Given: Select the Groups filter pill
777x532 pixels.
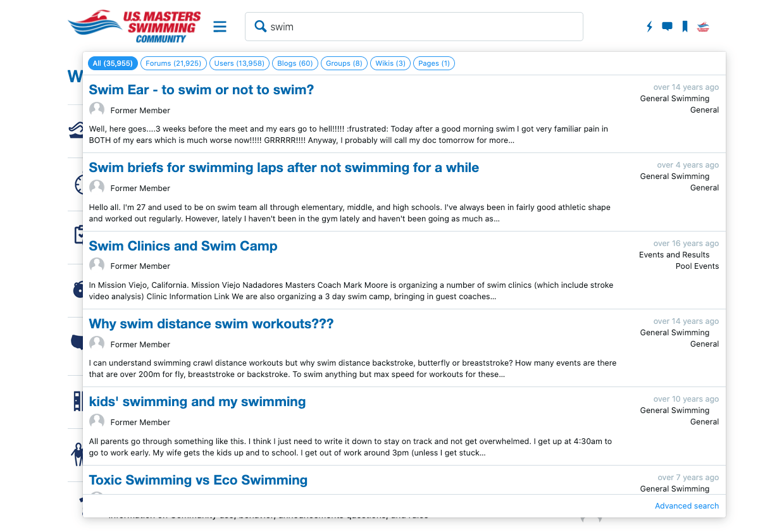Looking at the screenshot, I should pos(344,63).
